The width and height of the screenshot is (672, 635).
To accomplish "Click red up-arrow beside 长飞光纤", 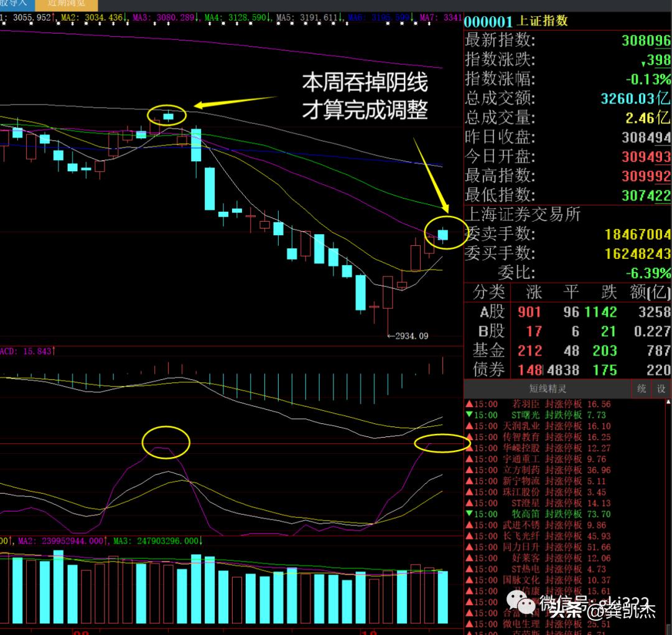I will click(470, 536).
